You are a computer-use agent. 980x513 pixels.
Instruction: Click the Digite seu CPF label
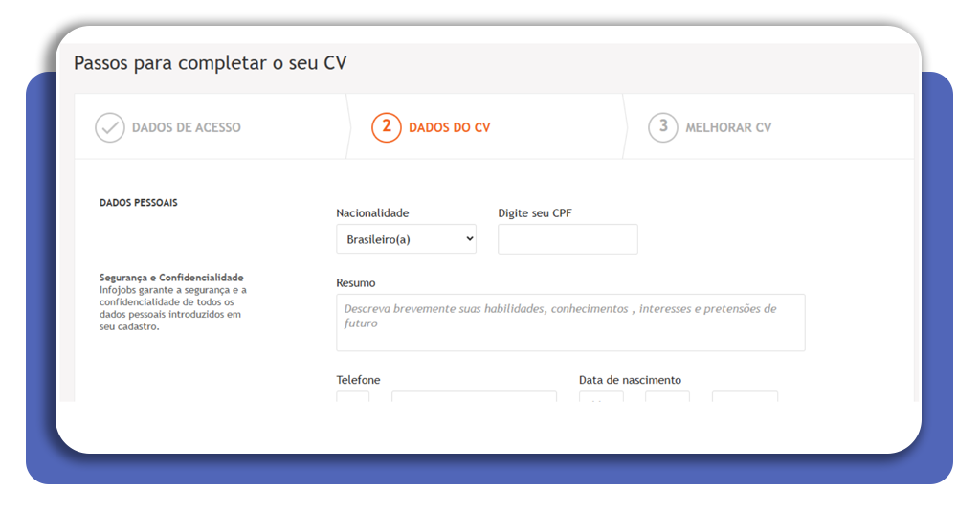[x=535, y=213]
